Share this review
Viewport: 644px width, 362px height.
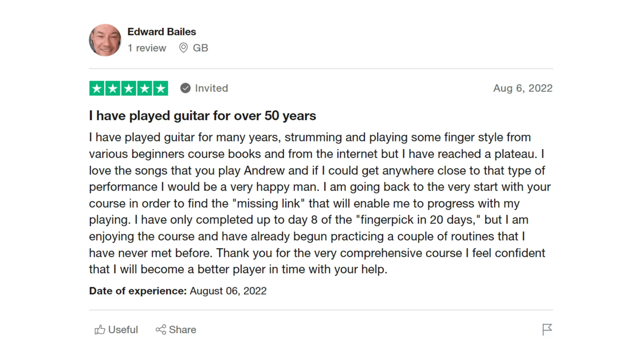176,330
